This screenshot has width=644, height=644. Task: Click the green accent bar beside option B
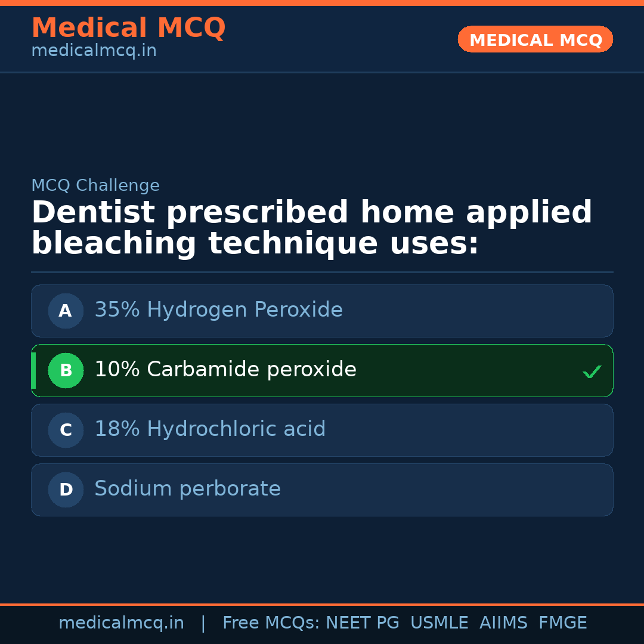pyautogui.click(x=34, y=370)
